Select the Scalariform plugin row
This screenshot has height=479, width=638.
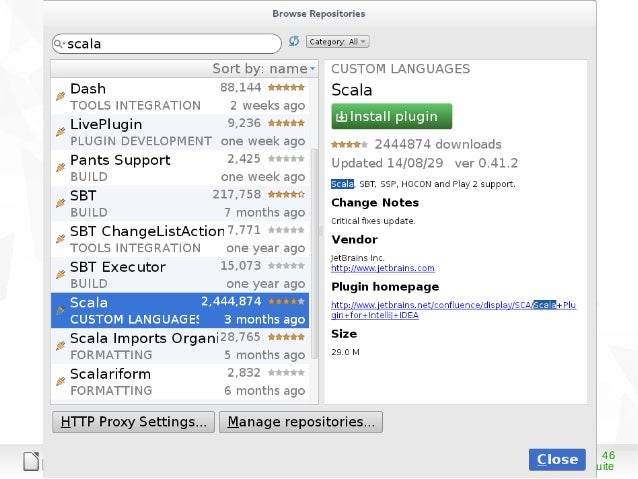180,382
